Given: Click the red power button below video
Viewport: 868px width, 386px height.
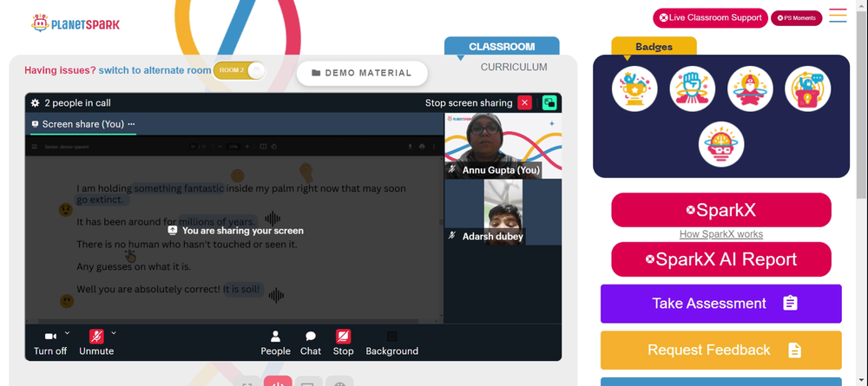Looking at the screenshot, I should [x=278, y=381].
